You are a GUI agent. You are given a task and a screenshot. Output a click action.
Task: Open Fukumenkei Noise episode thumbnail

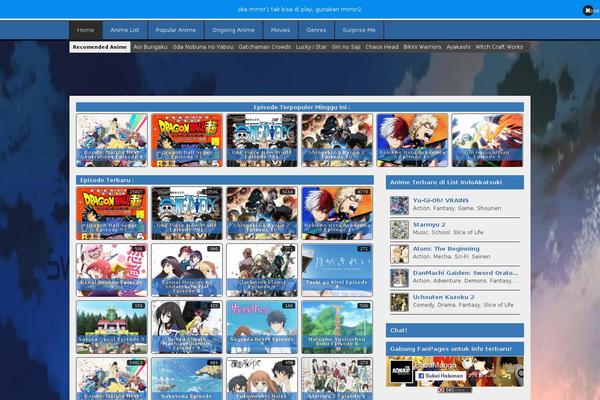[x=262, y=379]
